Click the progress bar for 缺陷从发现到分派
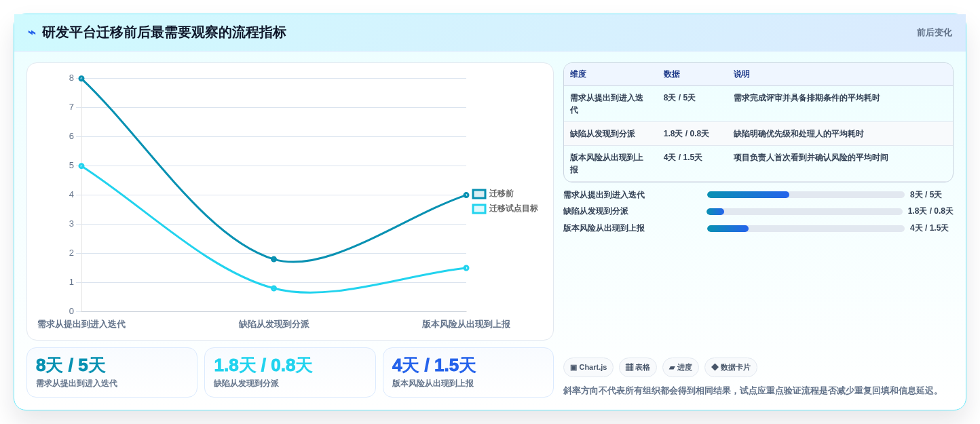This screenshot has width=980, height=424. click(x=804, y=212)
